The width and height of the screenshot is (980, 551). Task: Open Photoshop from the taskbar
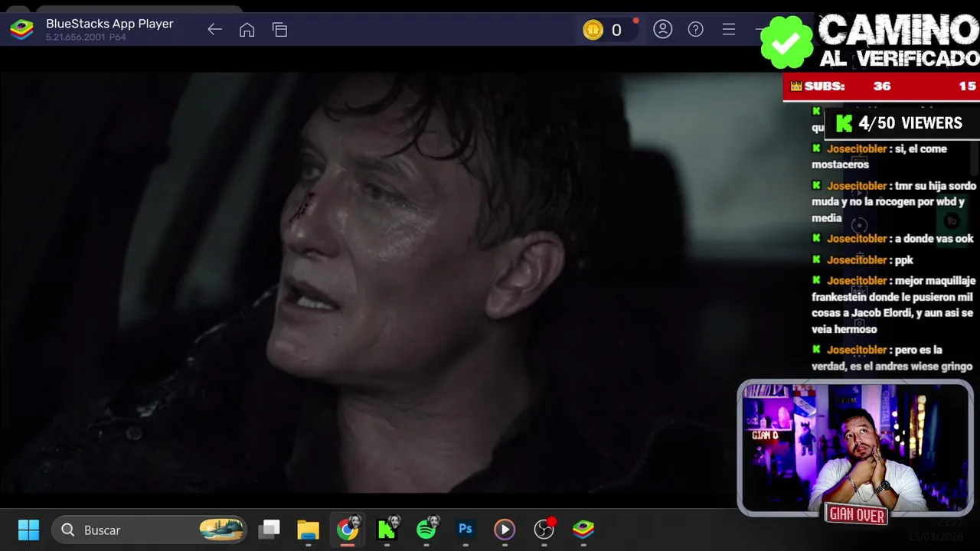pyautogui.click(x=465, y=530)
